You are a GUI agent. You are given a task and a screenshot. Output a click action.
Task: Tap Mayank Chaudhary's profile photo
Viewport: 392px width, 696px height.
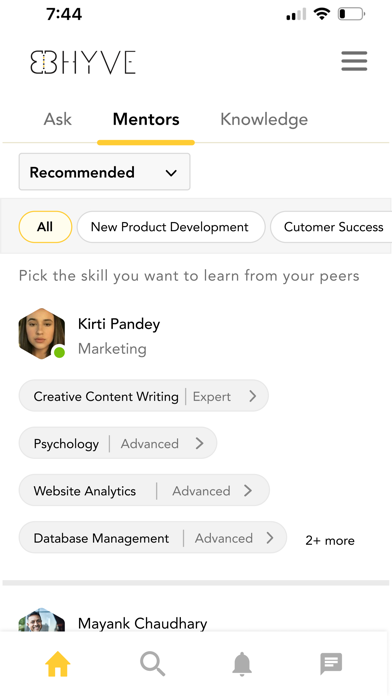coord(42,620)
